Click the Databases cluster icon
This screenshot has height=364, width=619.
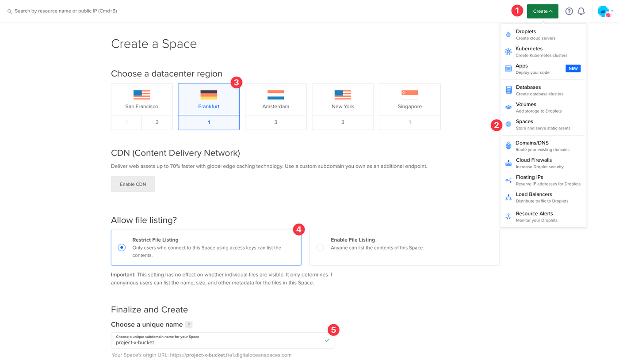click(x=508, y=90)
